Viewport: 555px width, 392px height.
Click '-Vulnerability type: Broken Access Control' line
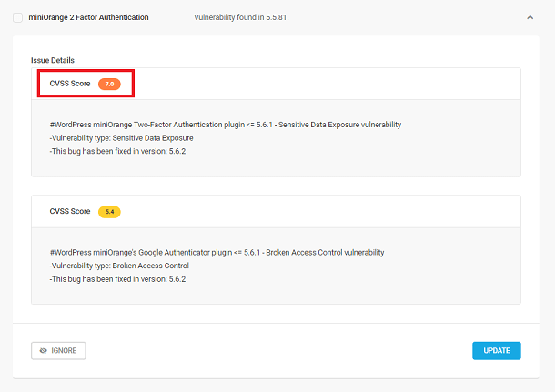click(x=119, y=266)
